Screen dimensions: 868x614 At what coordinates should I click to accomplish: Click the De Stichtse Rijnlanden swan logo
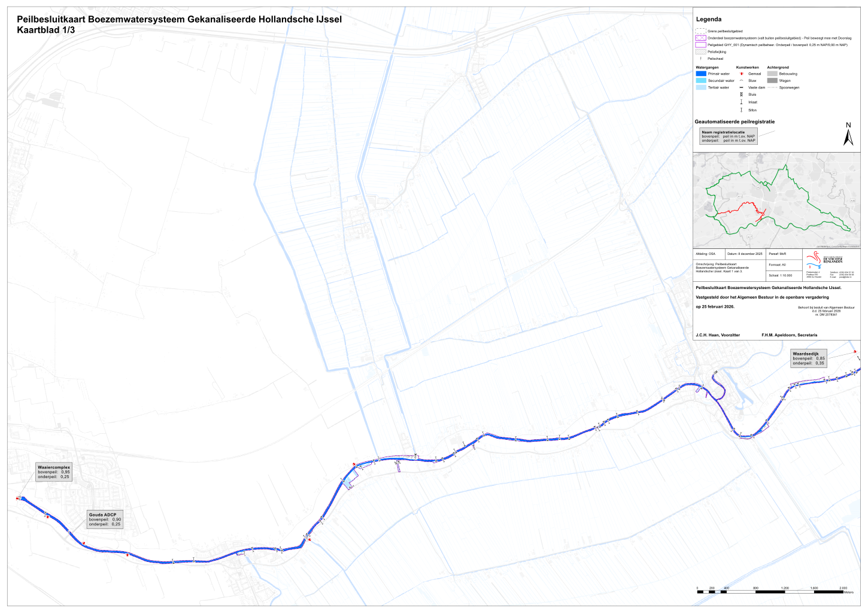pos(814,260)
